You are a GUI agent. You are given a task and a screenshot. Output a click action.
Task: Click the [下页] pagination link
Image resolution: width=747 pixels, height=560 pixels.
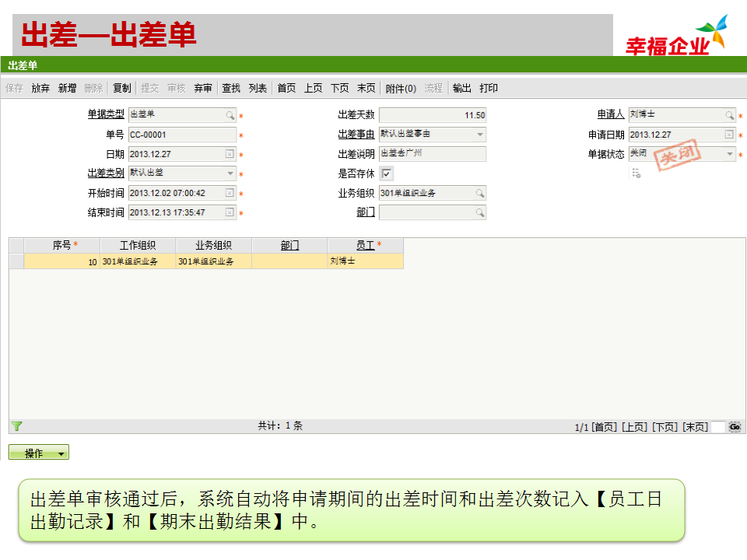[x=665, y=427]
